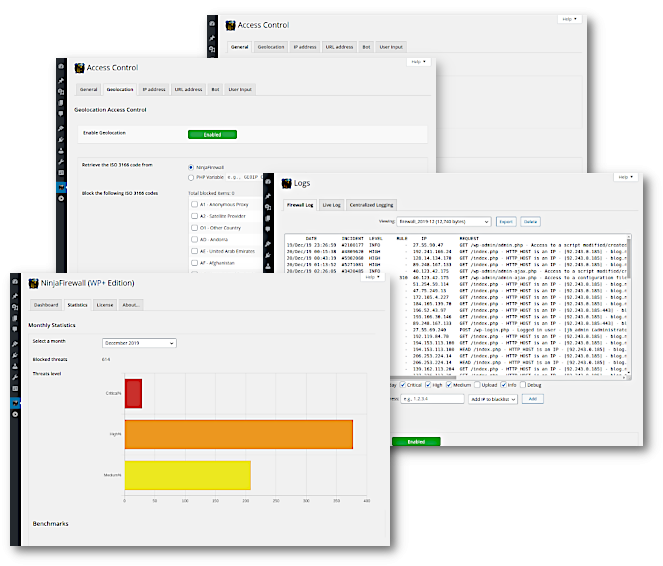Click the red Critical threats bar

133,393
